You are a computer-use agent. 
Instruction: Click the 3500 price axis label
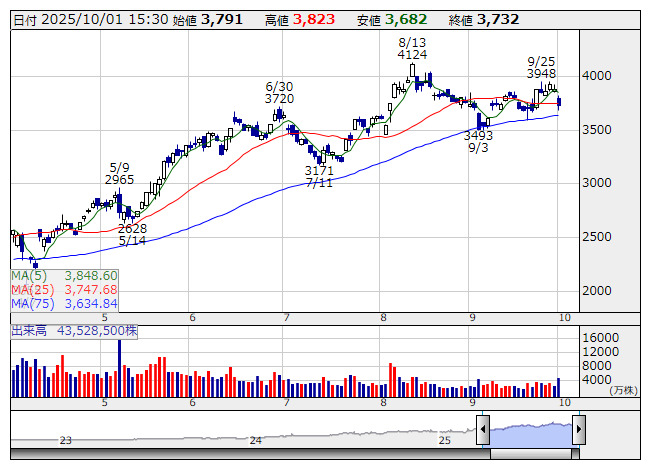[x=597, y=129]
